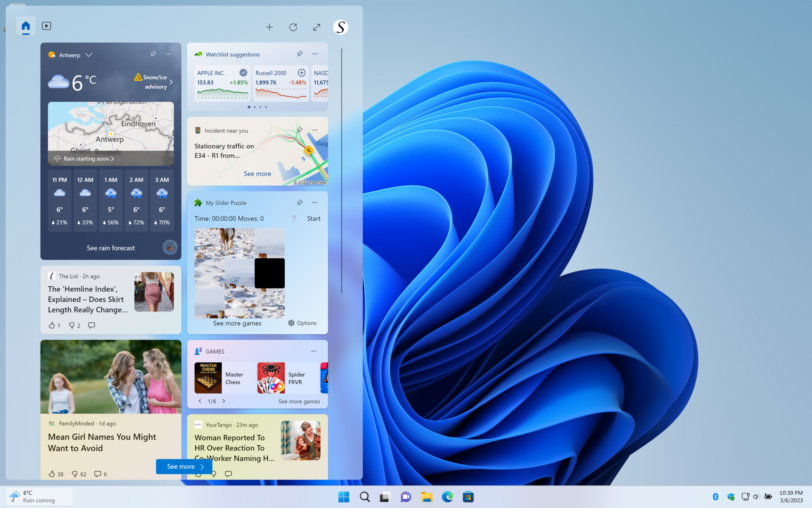Viewport: 812px width, 508px height.
Task: Open the GAMES widget options menu
Action: click(314, 351)
